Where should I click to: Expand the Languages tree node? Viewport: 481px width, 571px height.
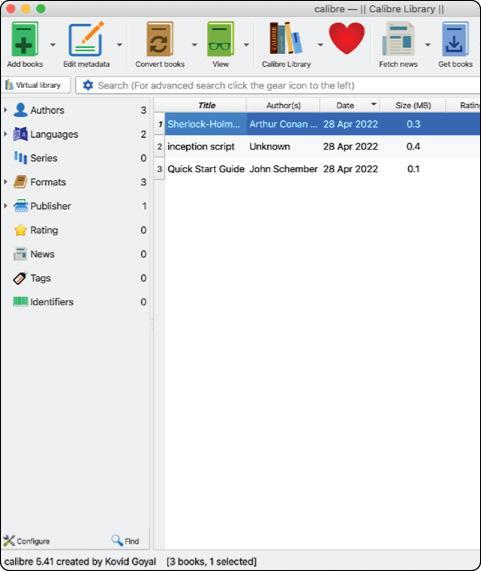[5, 134]
